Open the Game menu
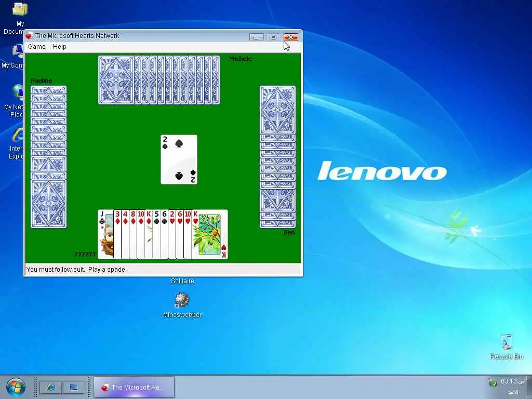The height and width of the screenshot is (399, 532). pos(37,46)
